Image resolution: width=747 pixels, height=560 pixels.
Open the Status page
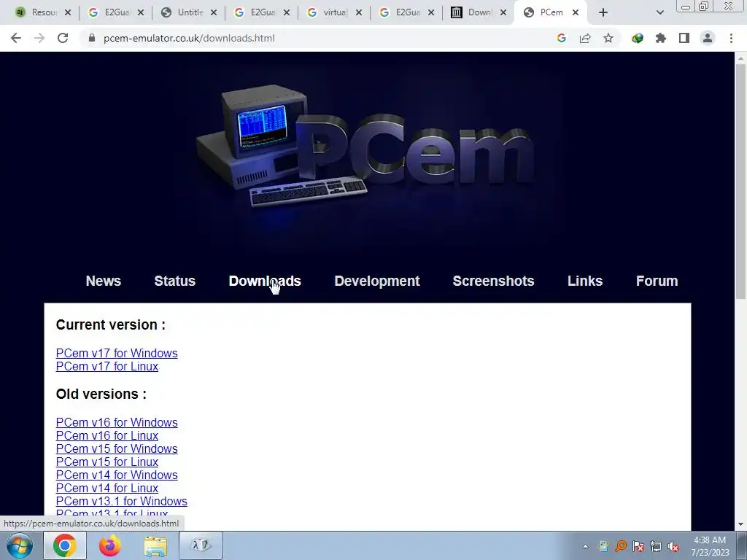click(x=175, y=281)
